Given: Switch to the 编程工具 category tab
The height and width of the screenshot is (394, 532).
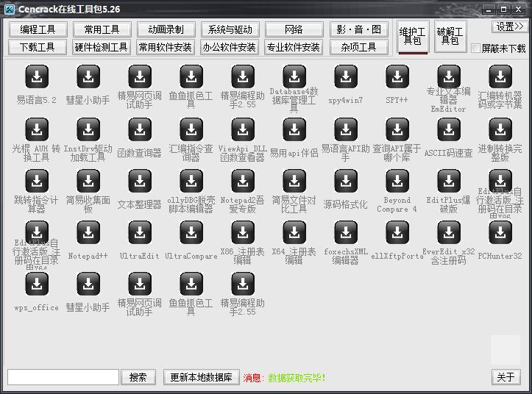Looking at the screenshot, I should (38, 29).
